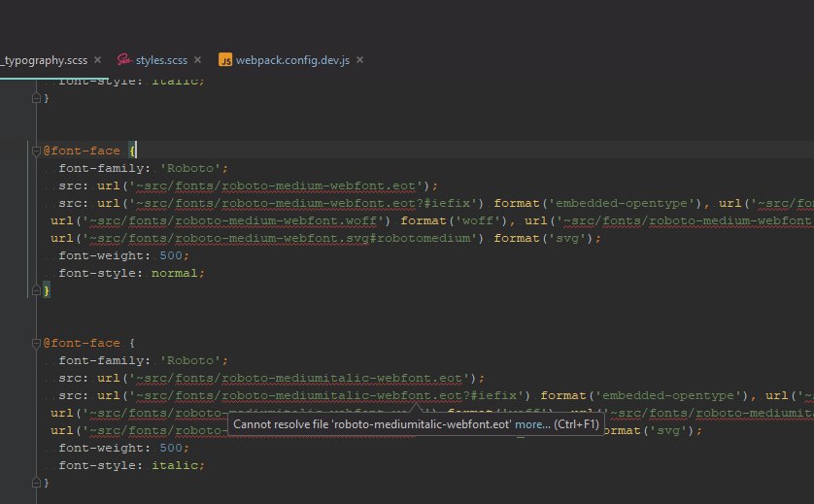Click the second @font-face keyword

pyautogui.click(x=82, y=343)
